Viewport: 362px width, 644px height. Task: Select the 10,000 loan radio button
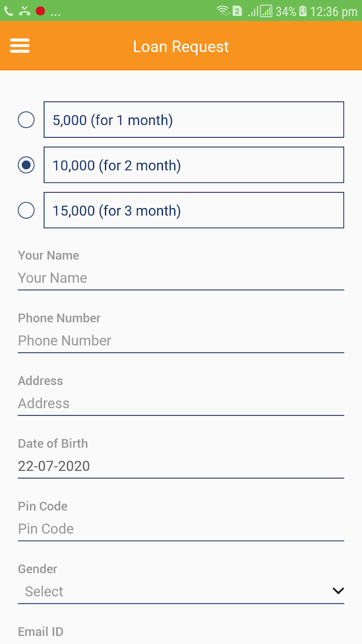click(x=26, y=165)
